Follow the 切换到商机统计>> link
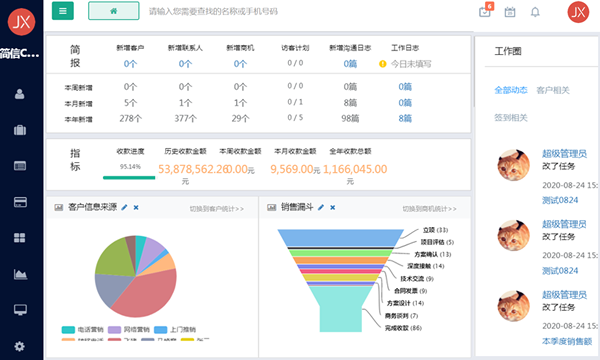This screenshot has height=360, width=600. coord(429,209)
